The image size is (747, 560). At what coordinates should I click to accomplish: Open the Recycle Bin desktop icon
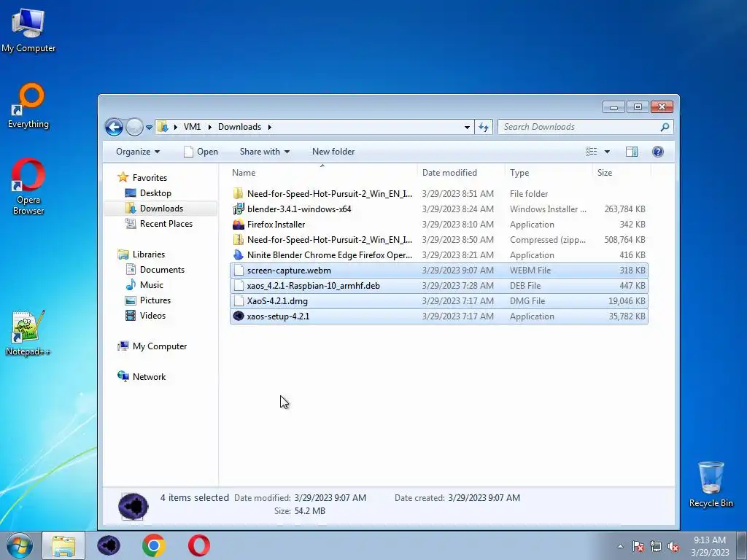tap(711, 484)
